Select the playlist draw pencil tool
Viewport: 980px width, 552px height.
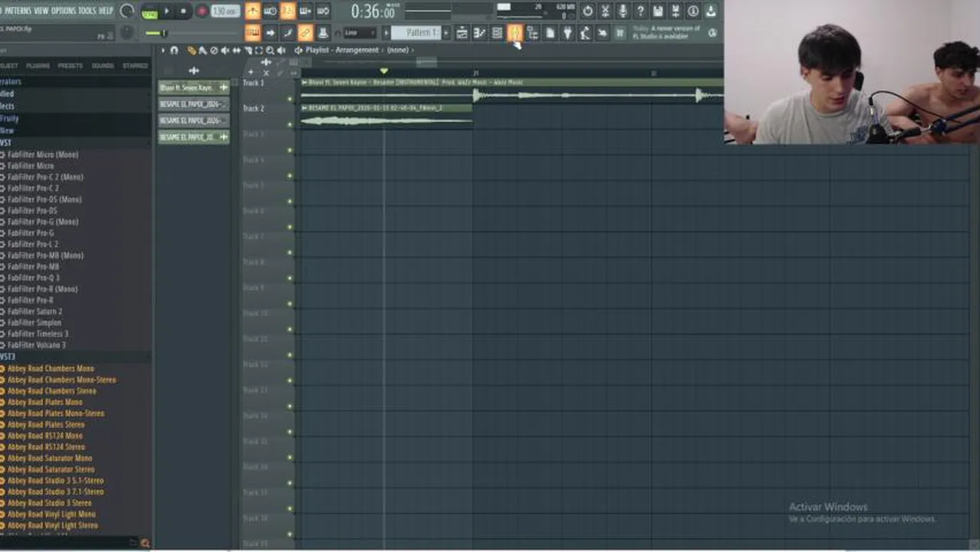point(191,50)
